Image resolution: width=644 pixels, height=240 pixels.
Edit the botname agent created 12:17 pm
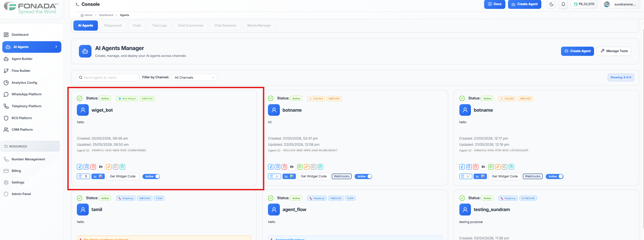[x=462, y=167]
